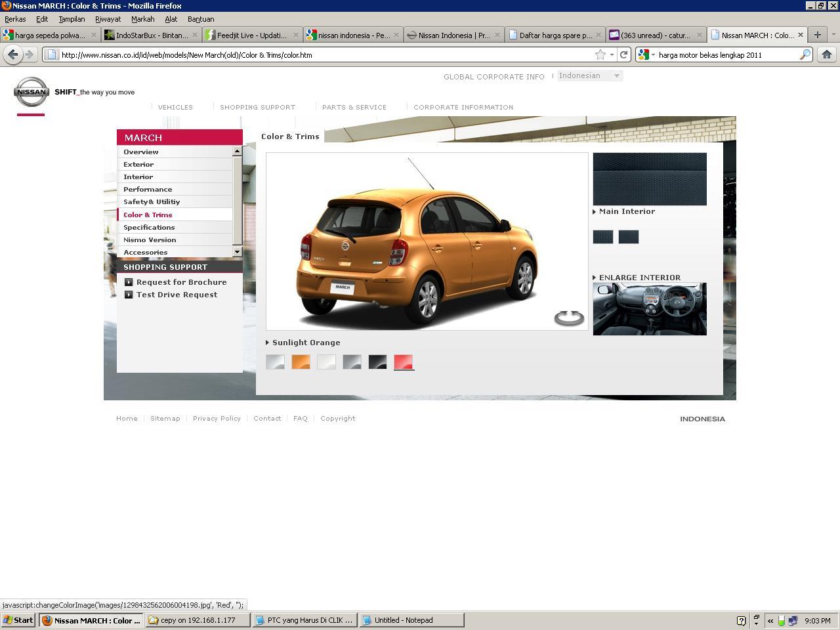840x630 pixels.
Task: Go to Firefox Home page icon
Action: tap(827, 54)
